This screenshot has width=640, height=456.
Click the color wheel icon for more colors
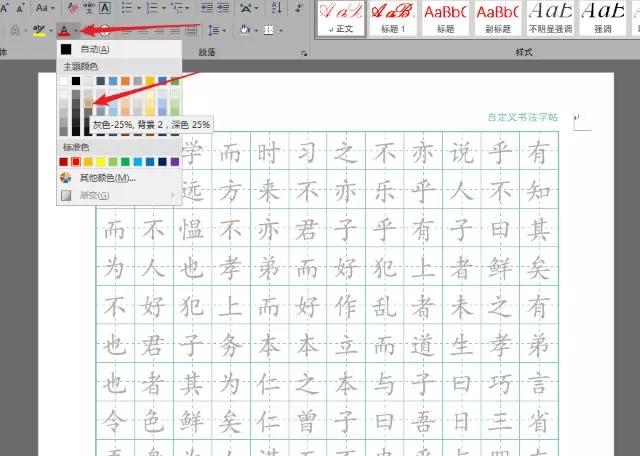pos(66,178)
